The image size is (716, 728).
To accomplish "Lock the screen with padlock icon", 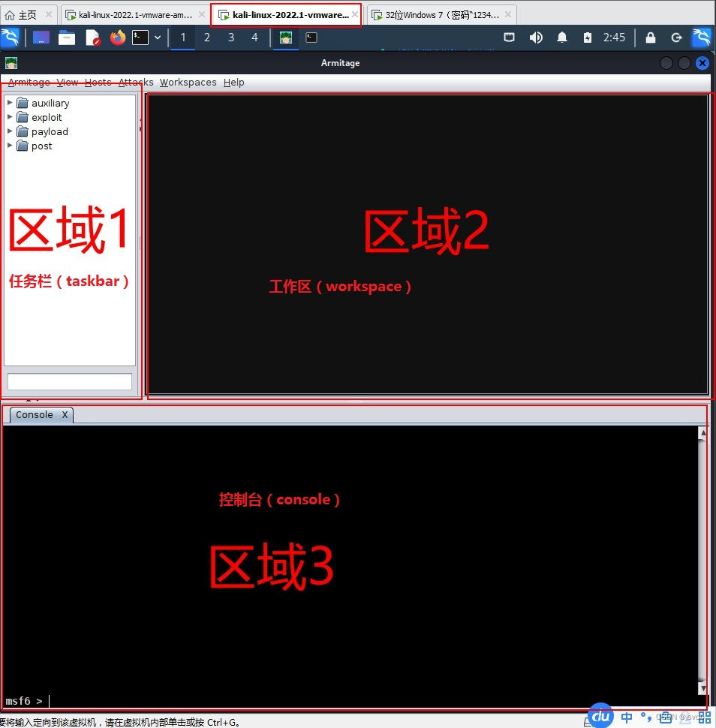I will (651, 38).
